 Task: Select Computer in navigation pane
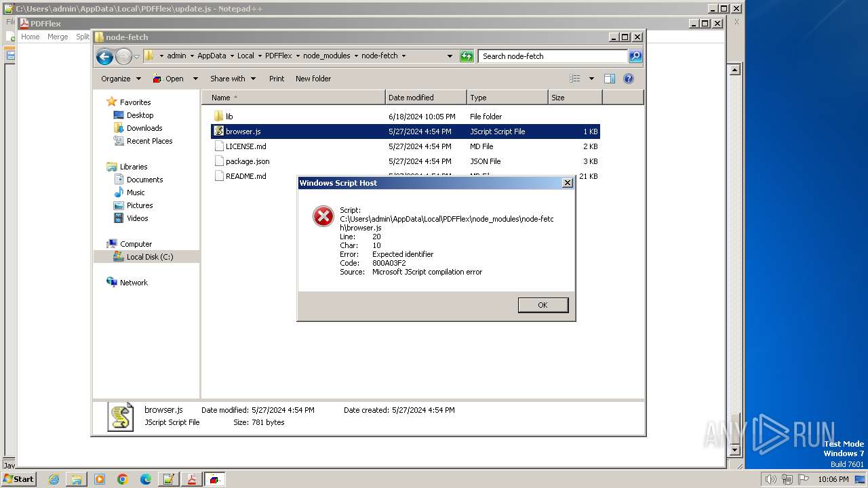click(x=136, y=244)
